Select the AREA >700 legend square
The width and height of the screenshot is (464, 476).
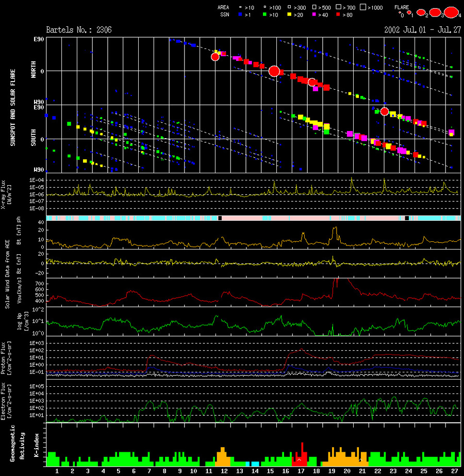[338, 7]
